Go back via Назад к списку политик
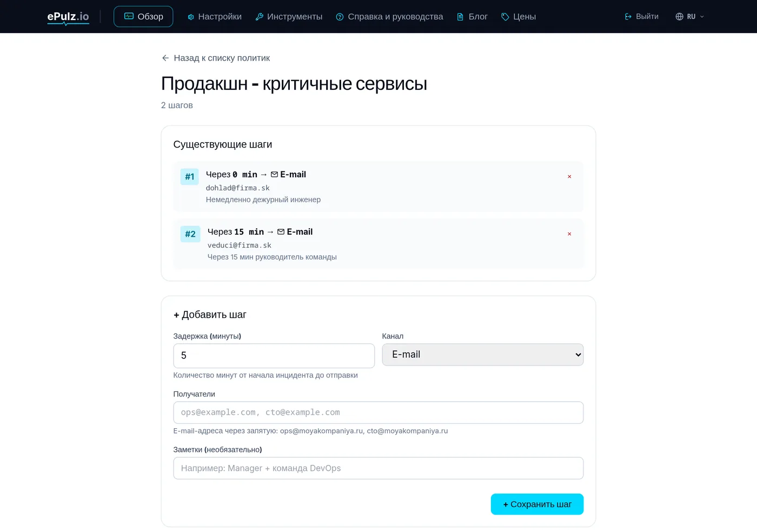Viewport: 757px width, 532px height. click(x=216, y=58)
